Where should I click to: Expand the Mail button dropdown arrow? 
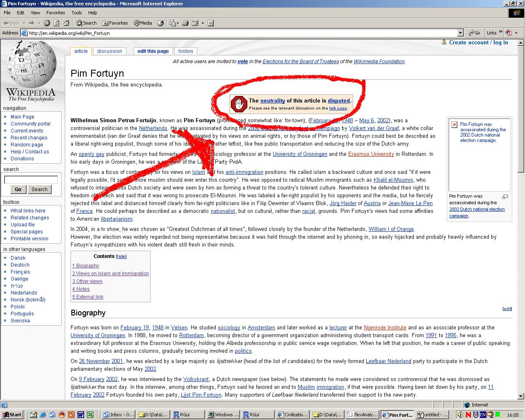click(x=178, y=23)
